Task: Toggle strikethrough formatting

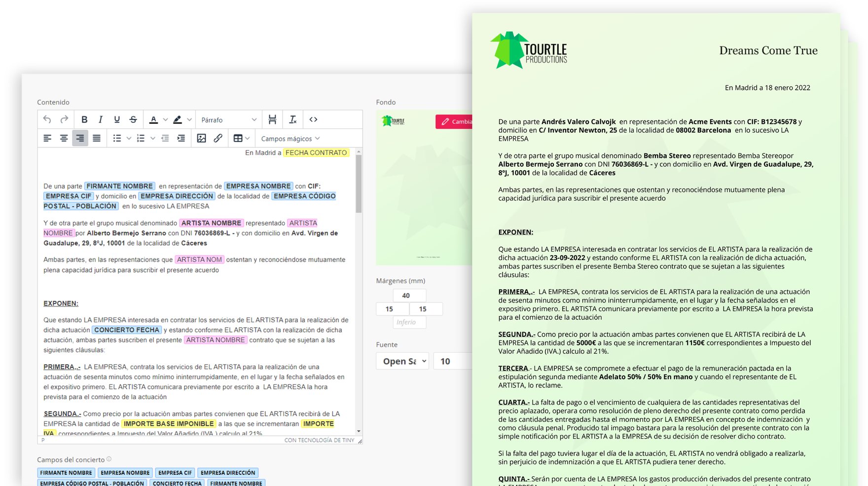Action: click(133, 119)
